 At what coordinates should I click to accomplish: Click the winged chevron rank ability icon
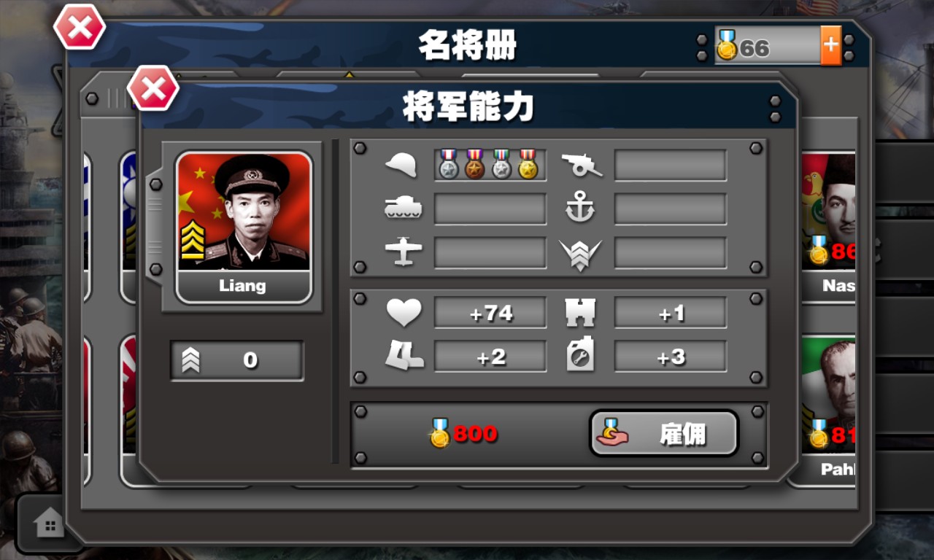(x=580, y=254)
